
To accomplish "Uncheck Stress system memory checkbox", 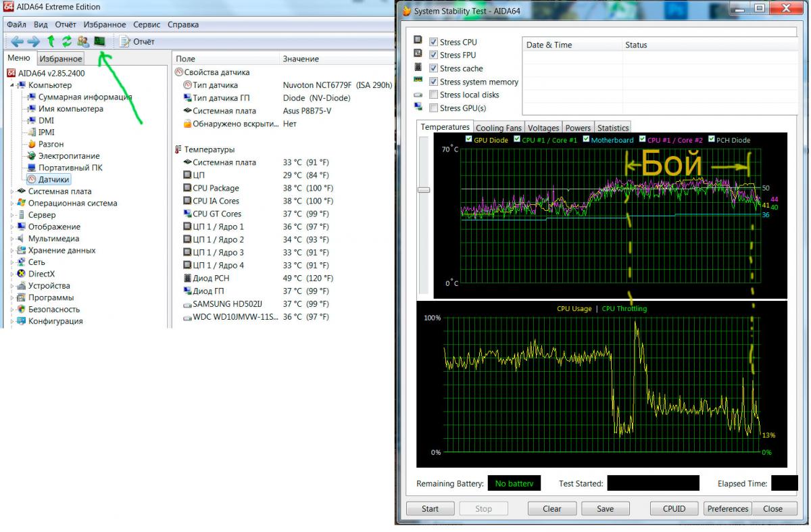I will pos(434,82).
